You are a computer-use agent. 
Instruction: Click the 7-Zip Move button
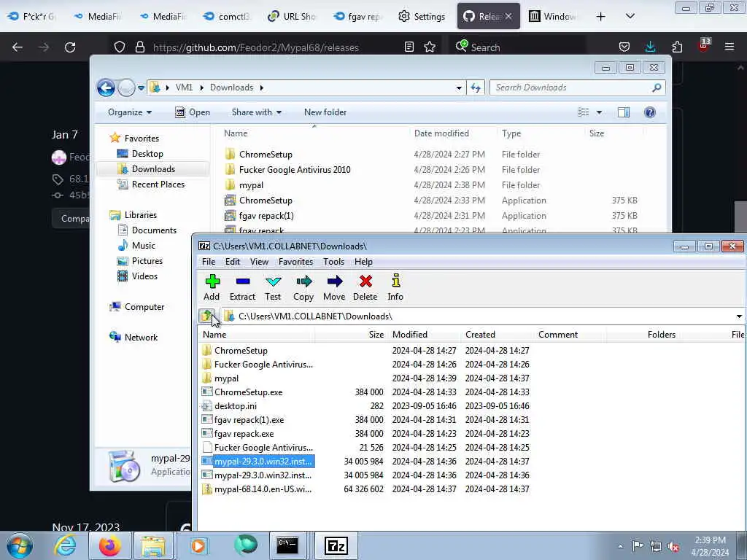[x=334, y=287]
